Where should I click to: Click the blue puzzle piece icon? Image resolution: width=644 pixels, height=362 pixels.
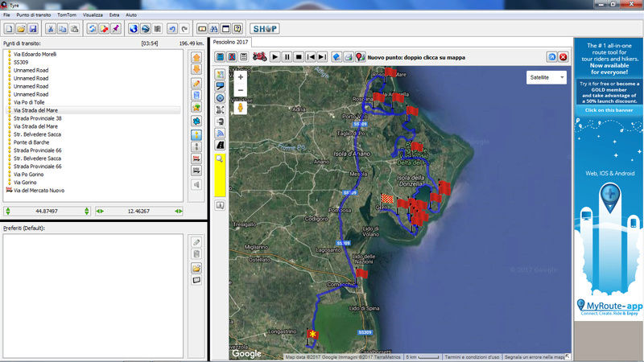coord(196,121)
